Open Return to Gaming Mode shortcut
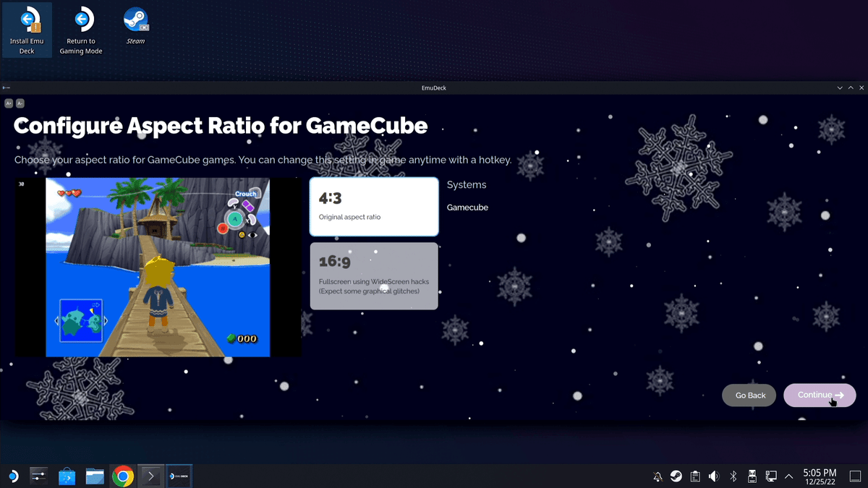The width and height of the screenshot is (868, 488). (x=81, y=32)
